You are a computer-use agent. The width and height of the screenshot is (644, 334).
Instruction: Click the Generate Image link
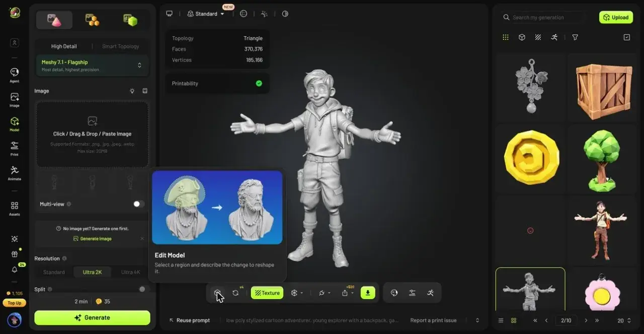[92, 239]
